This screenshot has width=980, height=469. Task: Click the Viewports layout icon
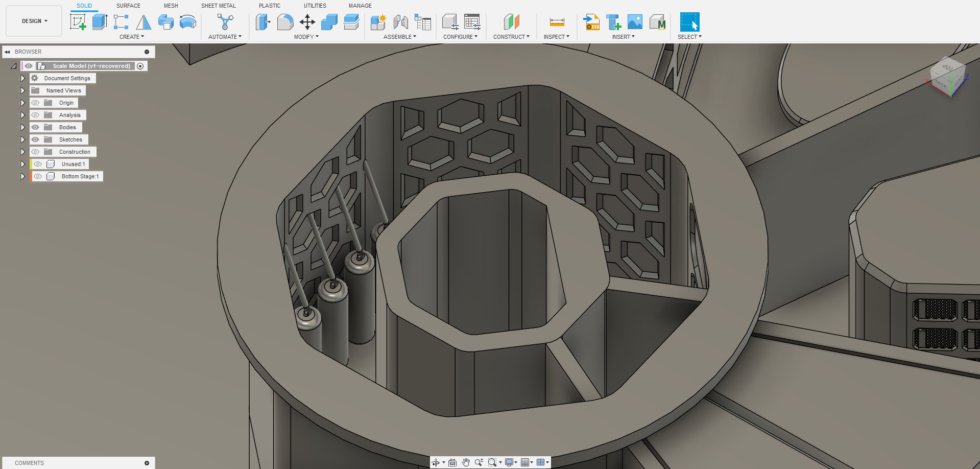pos(541,462)
